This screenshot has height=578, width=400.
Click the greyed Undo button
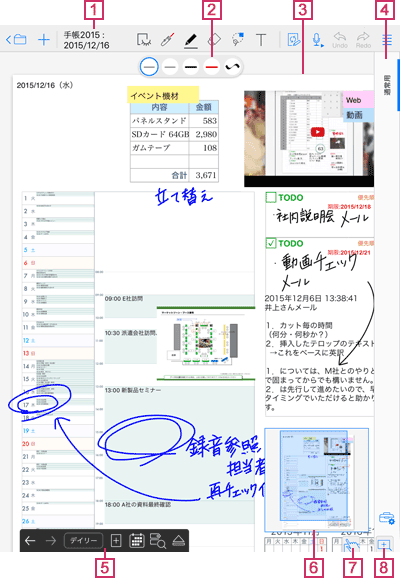340,40
